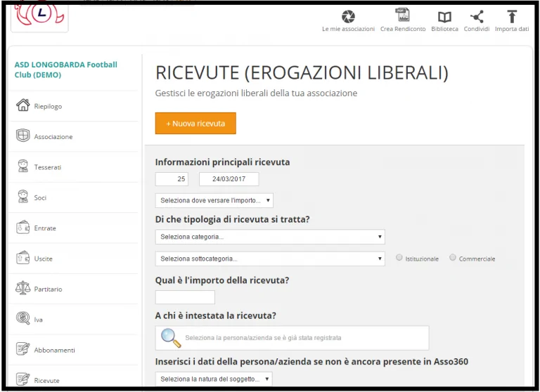The image size is (540, 392).
Task: Click the Riepilogo house icon
Action: [x=23, y=105]
